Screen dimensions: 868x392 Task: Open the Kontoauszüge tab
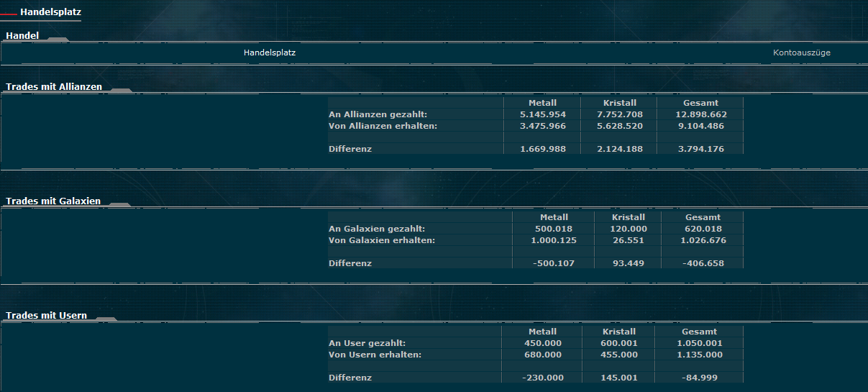[x=802, y=53]
